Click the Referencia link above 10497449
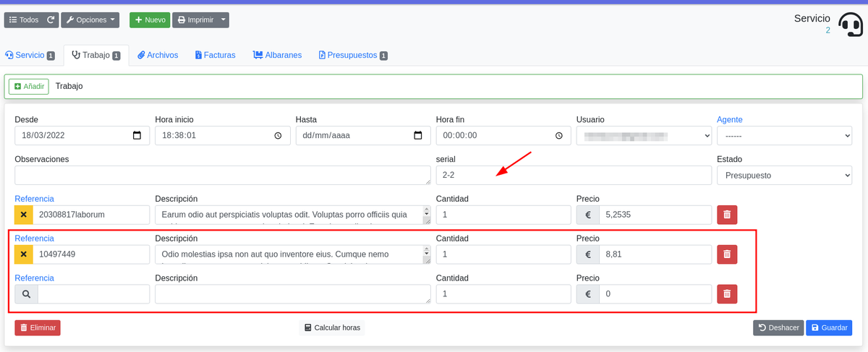 click(34, 239)
